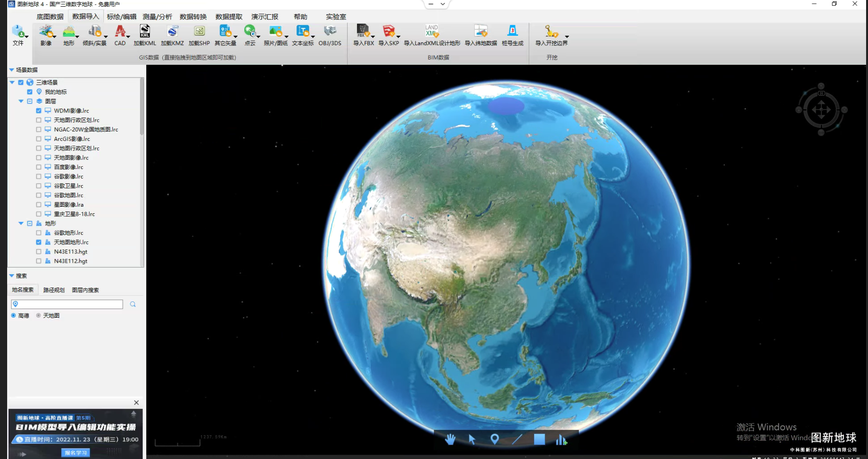
Task: Collapse the 图层 tree node
Action: click(21, 101)
